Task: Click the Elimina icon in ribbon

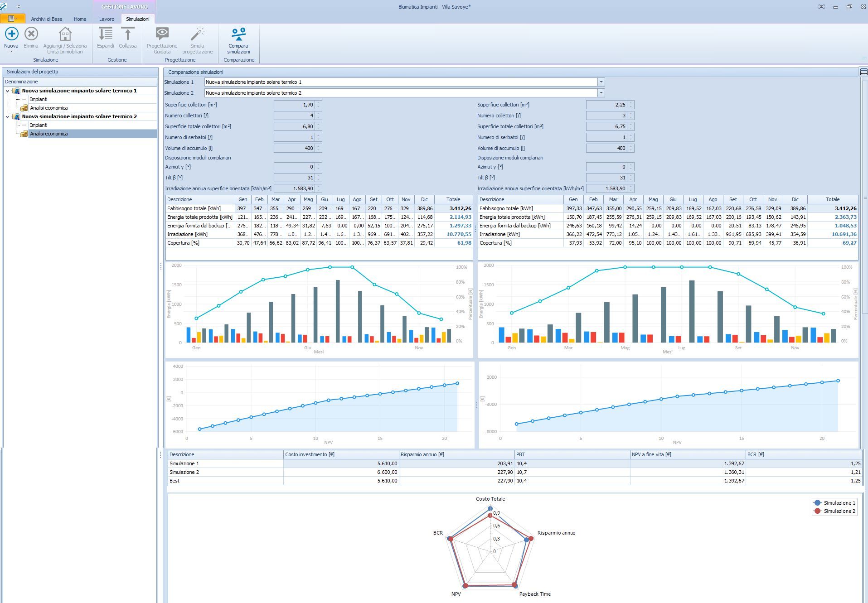Action: [31, 34]
